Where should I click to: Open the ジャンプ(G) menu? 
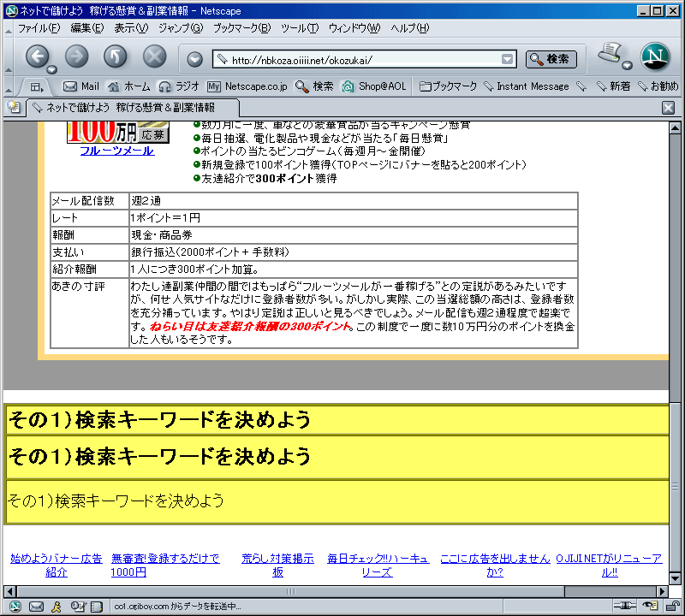[x=181, y=28]
